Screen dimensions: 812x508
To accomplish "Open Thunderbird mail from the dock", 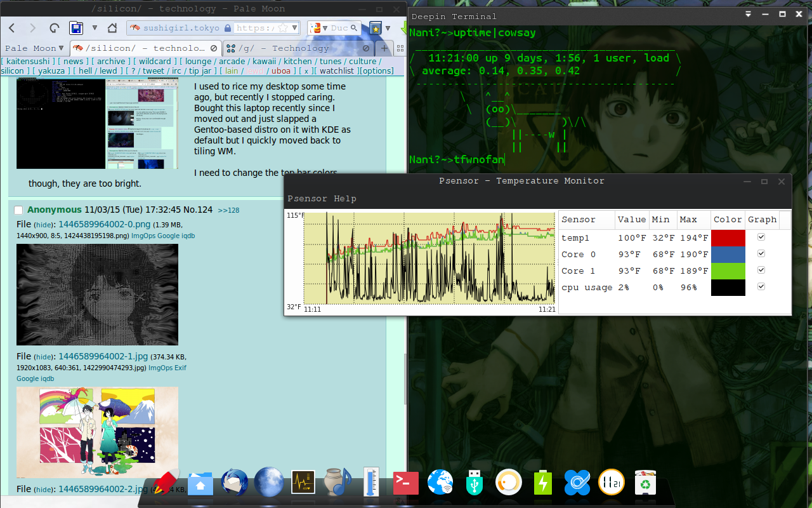I will pos(234,483).
